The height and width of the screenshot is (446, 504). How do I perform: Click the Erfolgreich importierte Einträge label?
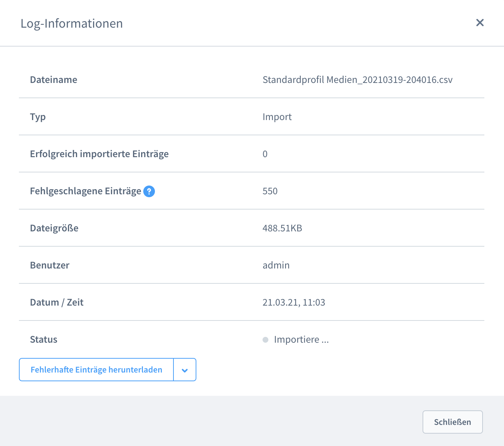click(x=99, y=154)
